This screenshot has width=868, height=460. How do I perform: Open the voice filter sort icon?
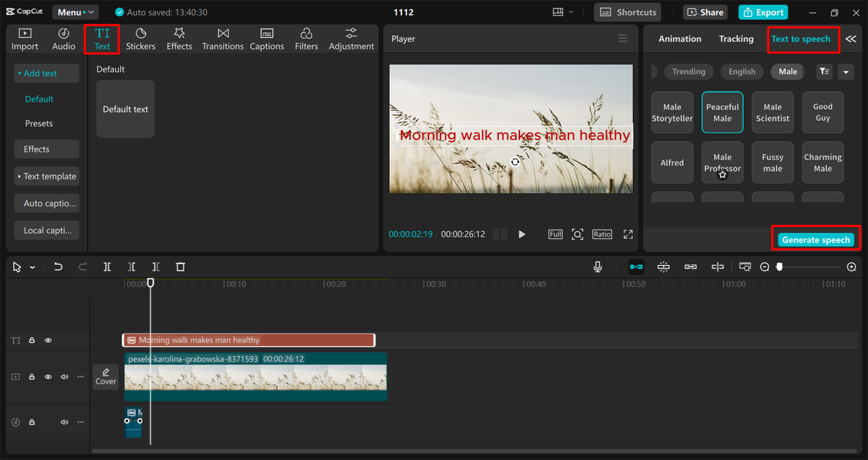(824, 71)
